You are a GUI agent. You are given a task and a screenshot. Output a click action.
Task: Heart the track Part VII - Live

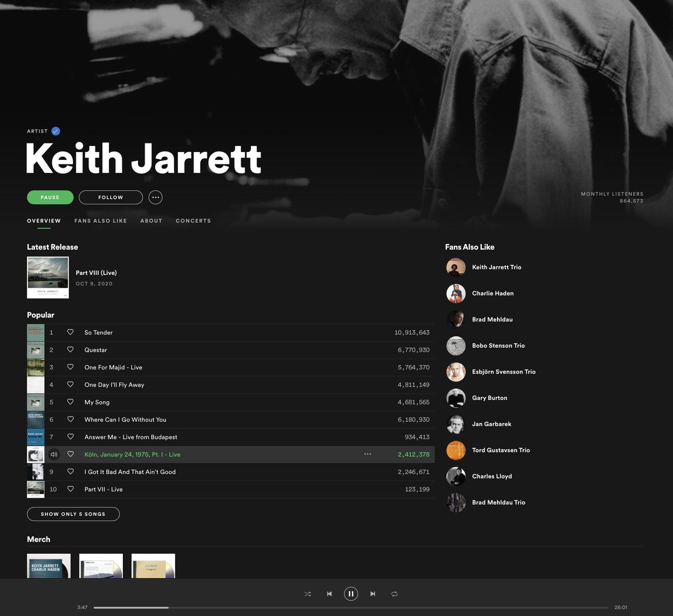pyautogui.click(x=70, y=489)
